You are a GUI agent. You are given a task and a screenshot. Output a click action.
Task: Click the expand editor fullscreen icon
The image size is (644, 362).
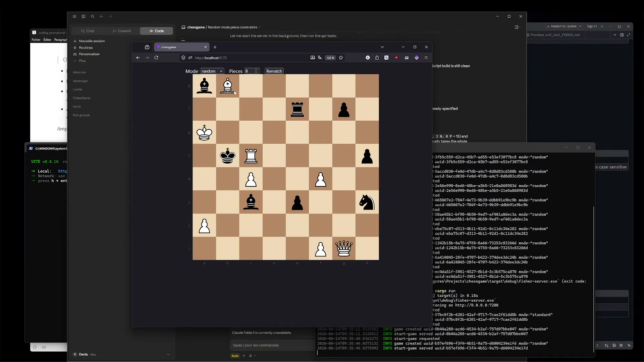click(628, 35)
